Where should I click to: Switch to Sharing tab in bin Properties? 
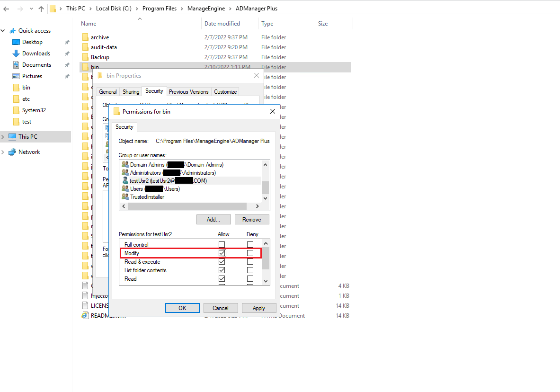click(131, 92)
